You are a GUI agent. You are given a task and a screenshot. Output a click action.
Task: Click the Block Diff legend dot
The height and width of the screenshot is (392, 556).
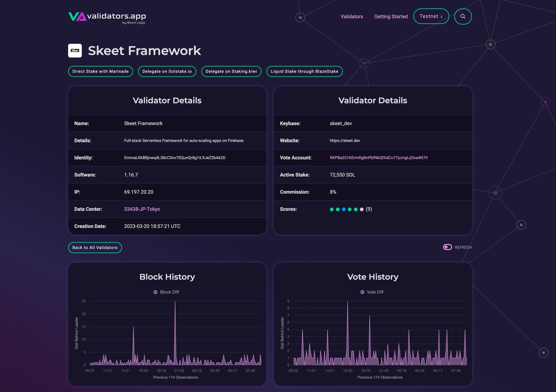pyautogui.click(x=155, y=292)
